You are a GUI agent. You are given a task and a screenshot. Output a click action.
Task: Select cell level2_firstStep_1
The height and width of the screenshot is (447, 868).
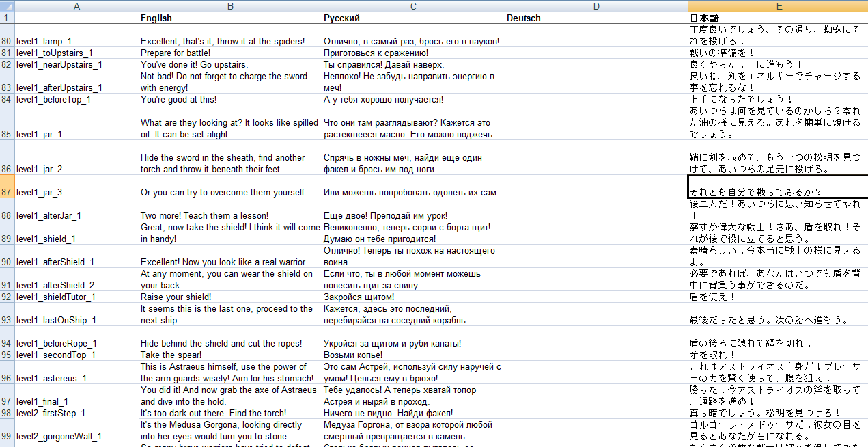(76, 413)
